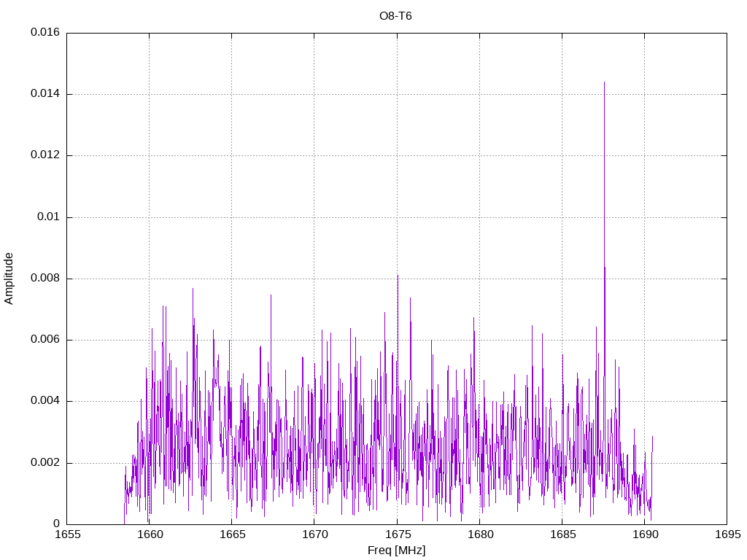Click the 0.002 y-axis tick label
Screen dimensions: 747x560
tap(45, 463)
